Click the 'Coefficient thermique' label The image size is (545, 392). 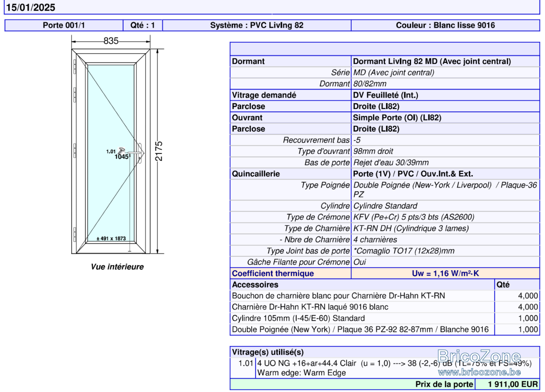pos(272,273)
